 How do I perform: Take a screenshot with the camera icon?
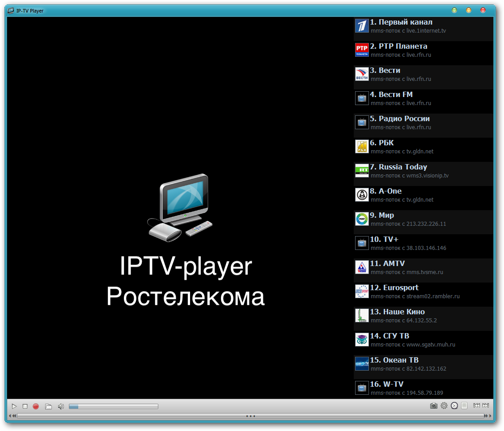click(x=434, y=406)
